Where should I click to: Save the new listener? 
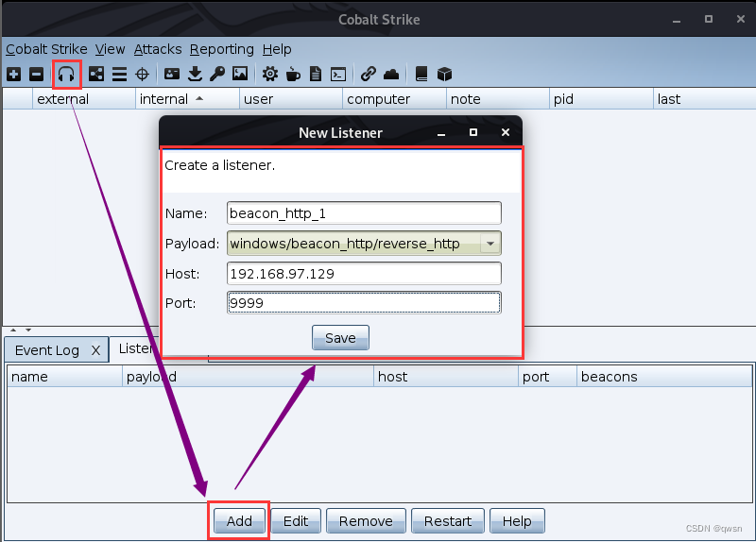coord(340,338)
